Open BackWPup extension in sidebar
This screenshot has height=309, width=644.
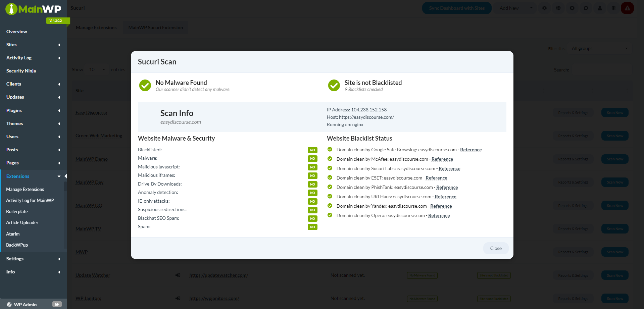(x=17, y=245)
